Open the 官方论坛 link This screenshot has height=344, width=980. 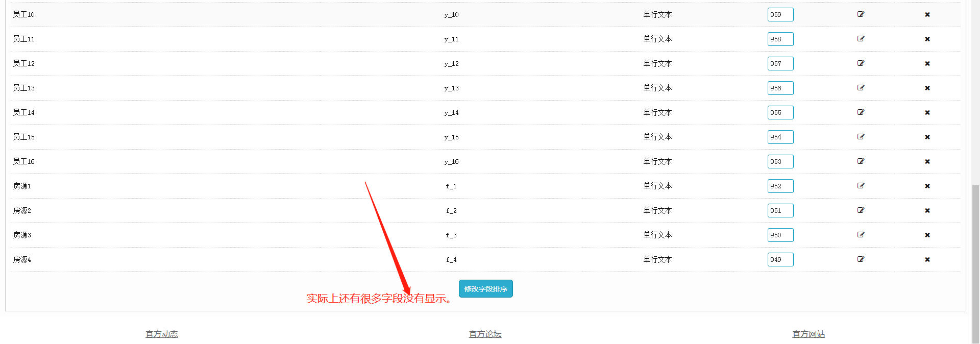coord(485,334)
